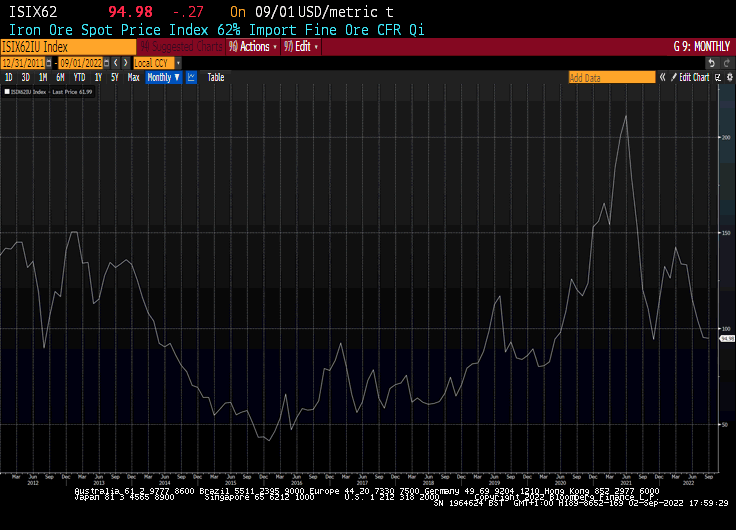Image resolution: width=736 pixels, height=530 pixels.
Task: Select the 5Y time range
Action: (x=114, y=77)
